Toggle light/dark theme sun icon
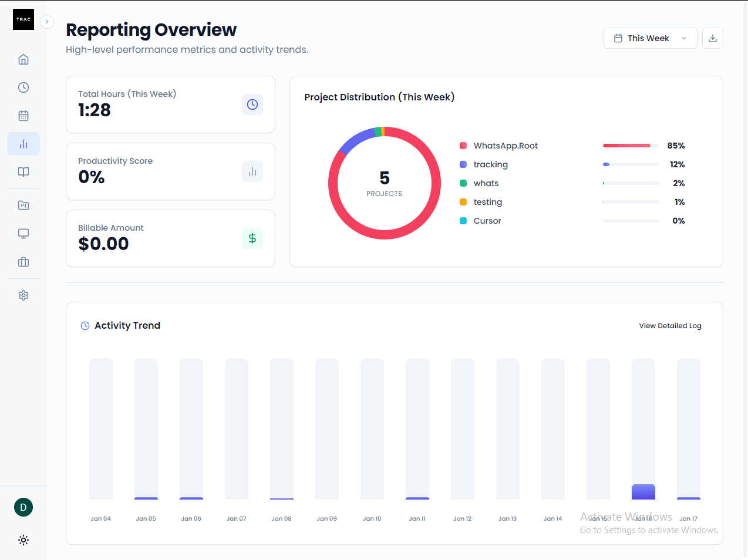Viewport: 748px width, 560px height. coord(23,540)
